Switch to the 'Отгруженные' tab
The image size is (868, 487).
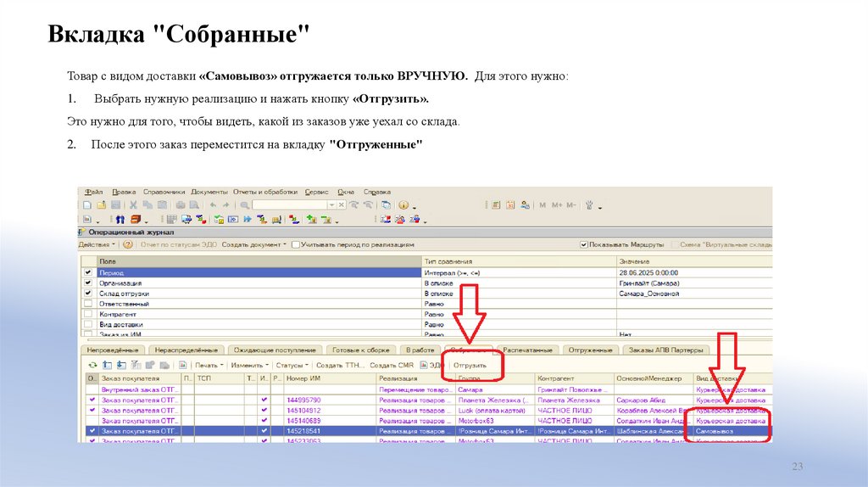point(591,350)
